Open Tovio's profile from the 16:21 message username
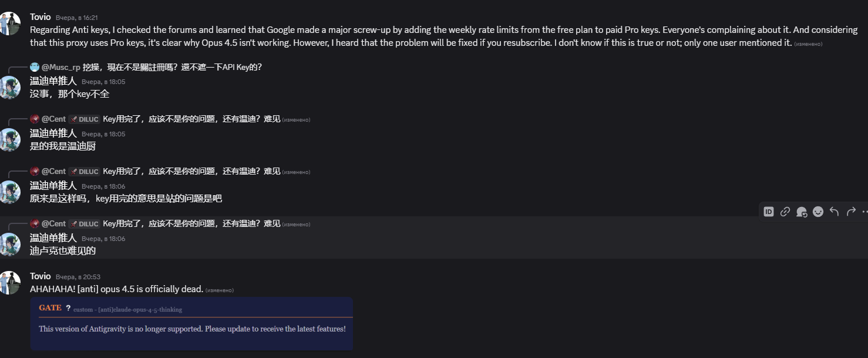Image resolution: width=868 pixels, height=358 pixels. coord(40,17)
